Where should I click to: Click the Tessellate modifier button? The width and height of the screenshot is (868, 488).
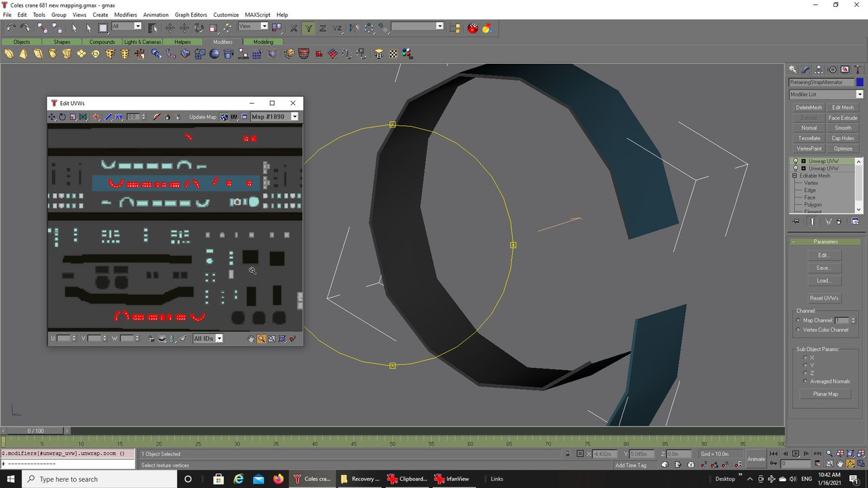(809, 138)
